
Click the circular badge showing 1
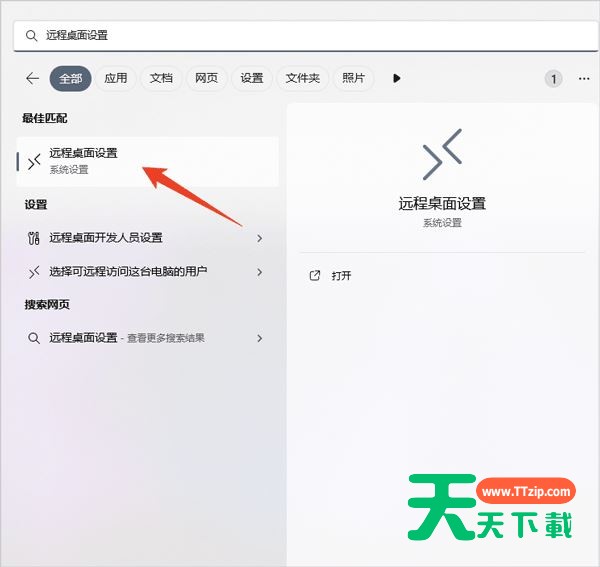pos(553,79)
